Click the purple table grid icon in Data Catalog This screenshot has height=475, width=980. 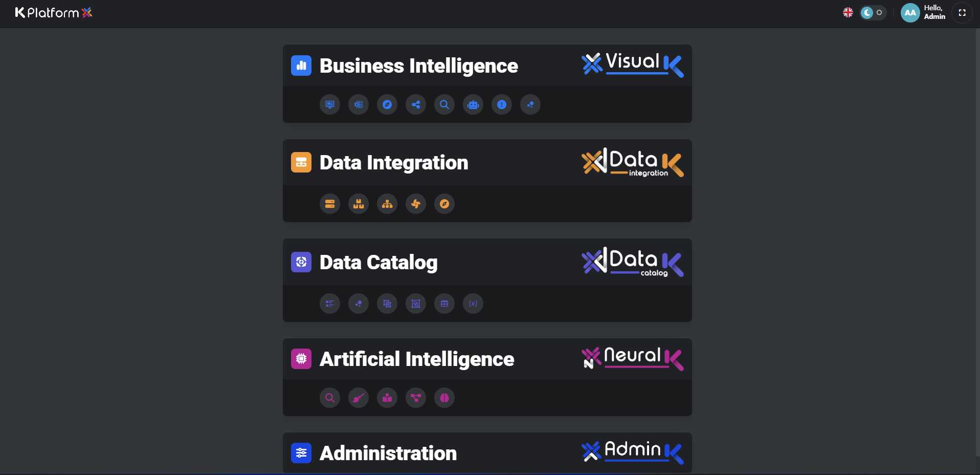[x=444, y=304]
